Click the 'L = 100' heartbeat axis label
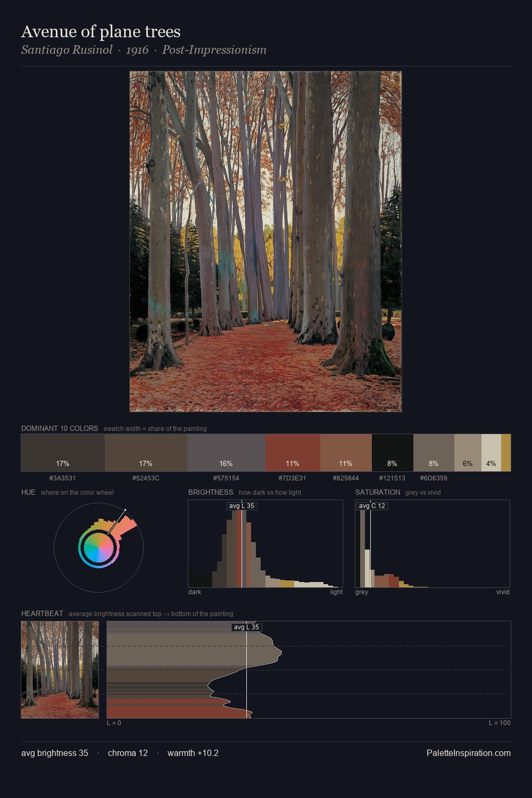This screenshot has height=798, width=532. 500,723
